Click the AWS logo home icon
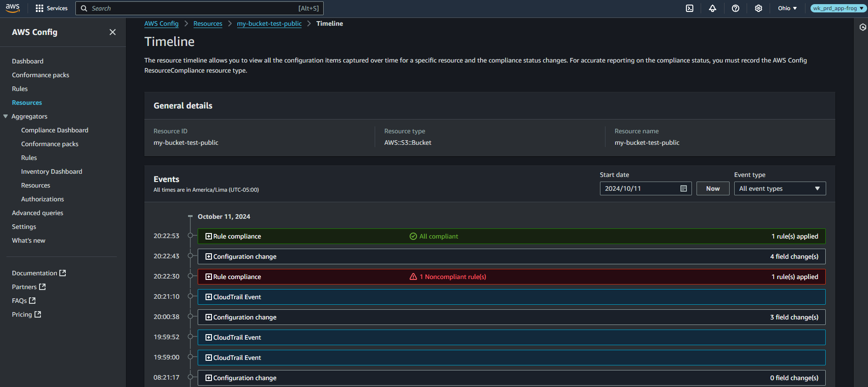The image size is (868, 387). (x=13, y=8)
